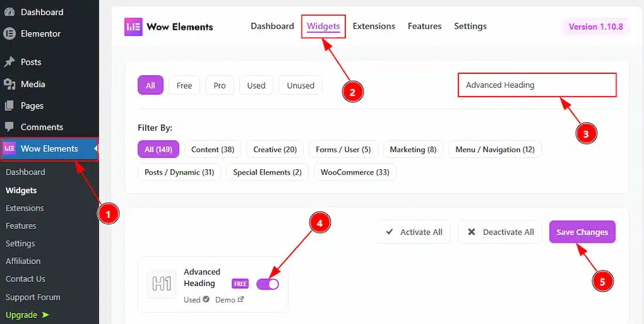This screenshot has height=324, width=644.
Task: Click the Wow Elements logo icon
Action: tap(133, 27)
